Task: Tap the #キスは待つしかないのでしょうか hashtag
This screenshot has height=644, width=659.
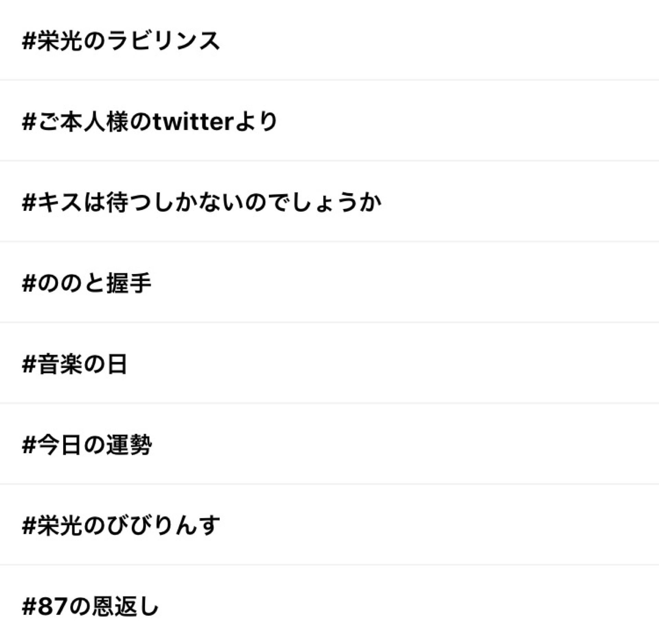Action: tap(202, 202)
